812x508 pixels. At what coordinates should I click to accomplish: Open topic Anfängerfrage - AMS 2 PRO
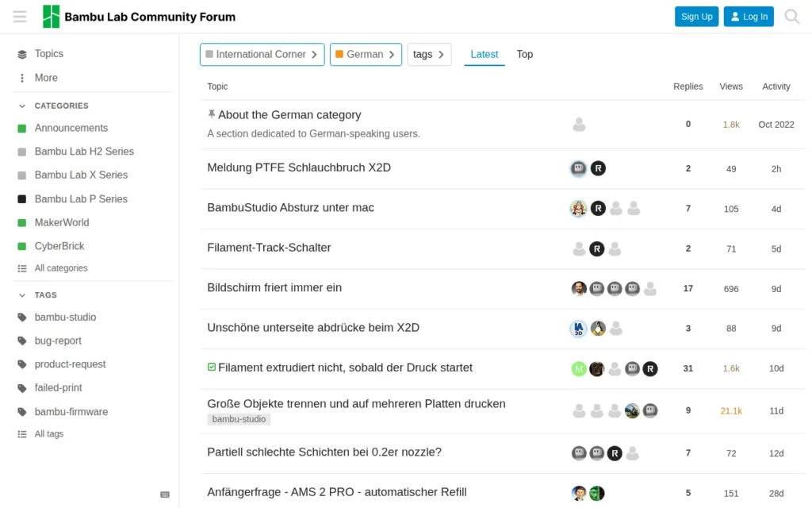coord(336,492)
